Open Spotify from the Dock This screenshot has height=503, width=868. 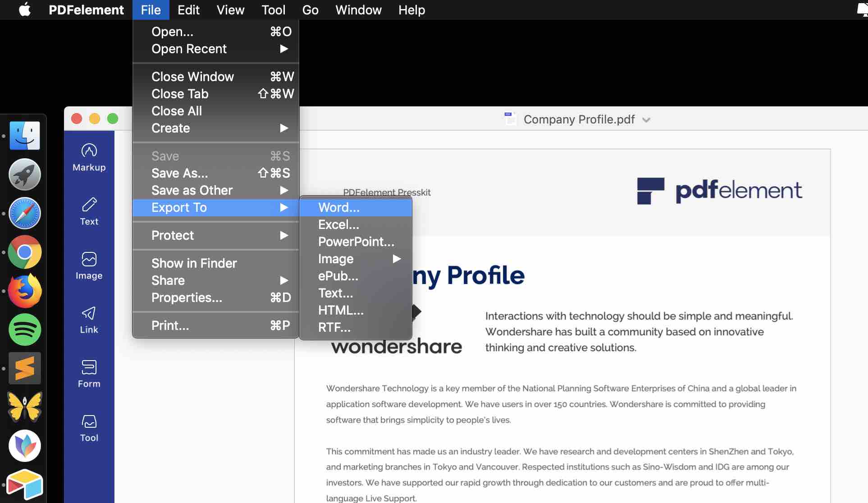[x=25, y=329]
